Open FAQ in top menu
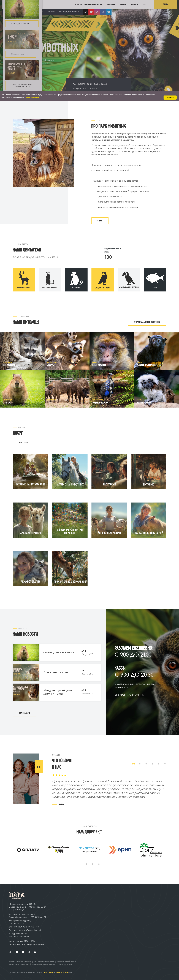 point(144,5)
